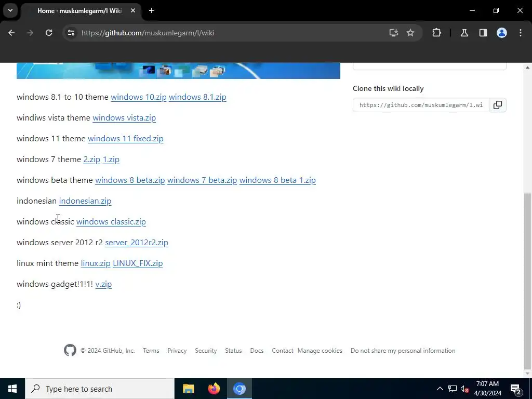Close the muskumlegarm wiki tab
Image resolution: width=532 pixels, height=399 pixels.
[133, 10]
